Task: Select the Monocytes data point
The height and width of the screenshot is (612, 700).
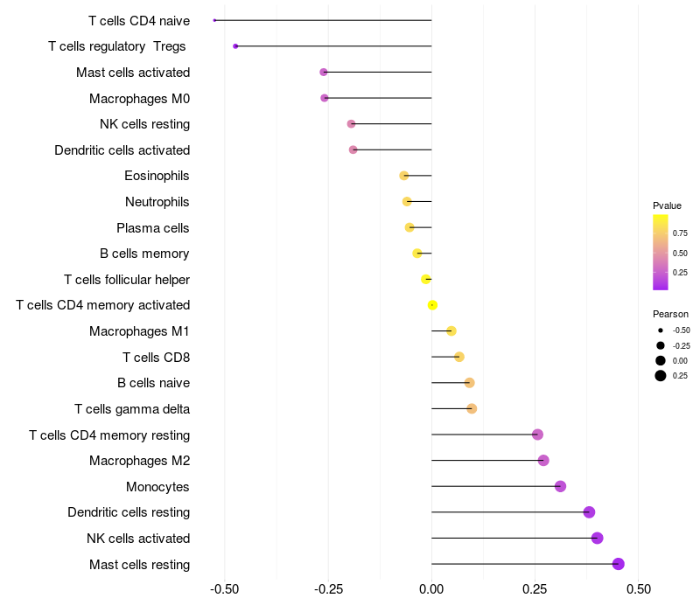Action: (x=560, y=486)
